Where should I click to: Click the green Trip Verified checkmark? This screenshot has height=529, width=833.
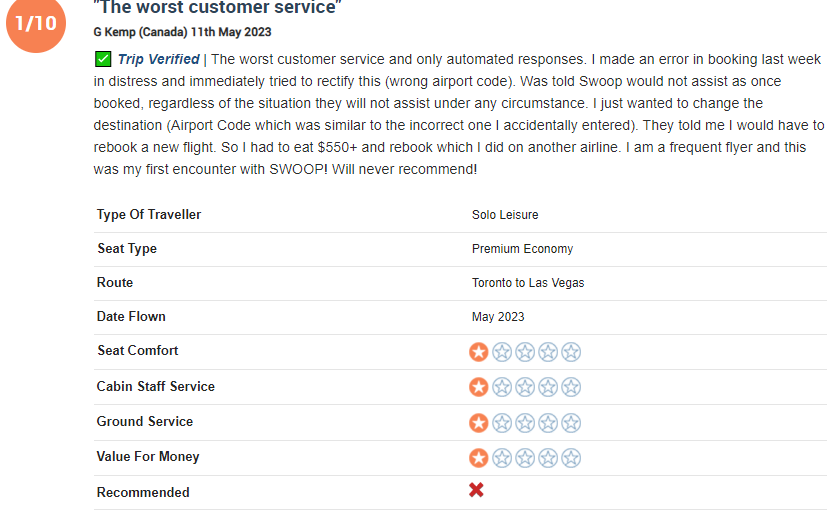coord(103,59)
